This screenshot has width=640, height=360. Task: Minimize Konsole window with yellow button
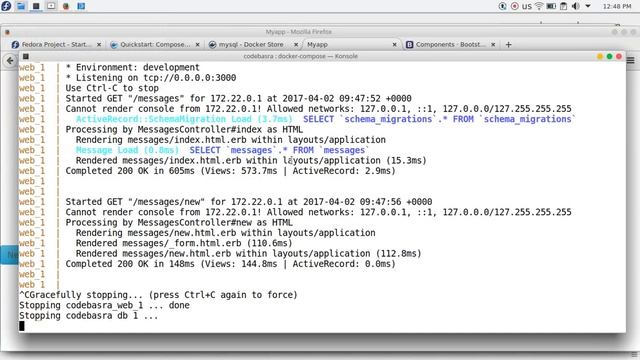click(x=600, y=56)
